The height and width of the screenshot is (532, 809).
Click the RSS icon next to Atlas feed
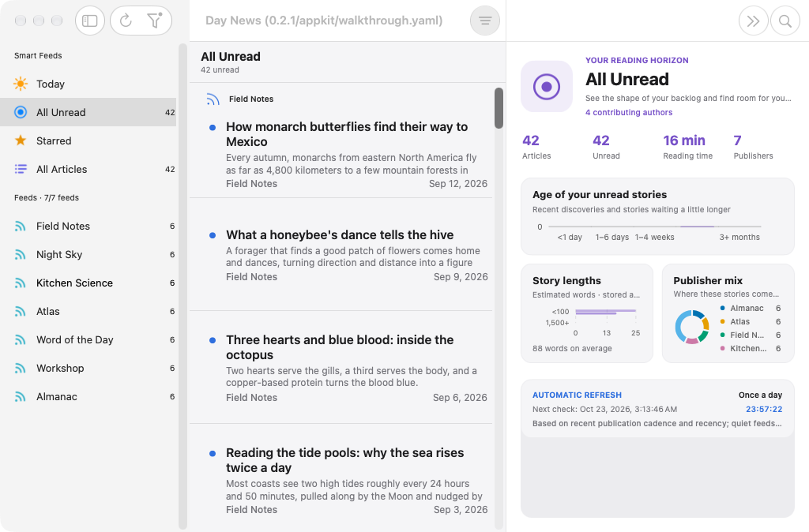pyautogui.click(x=20, y=311)
